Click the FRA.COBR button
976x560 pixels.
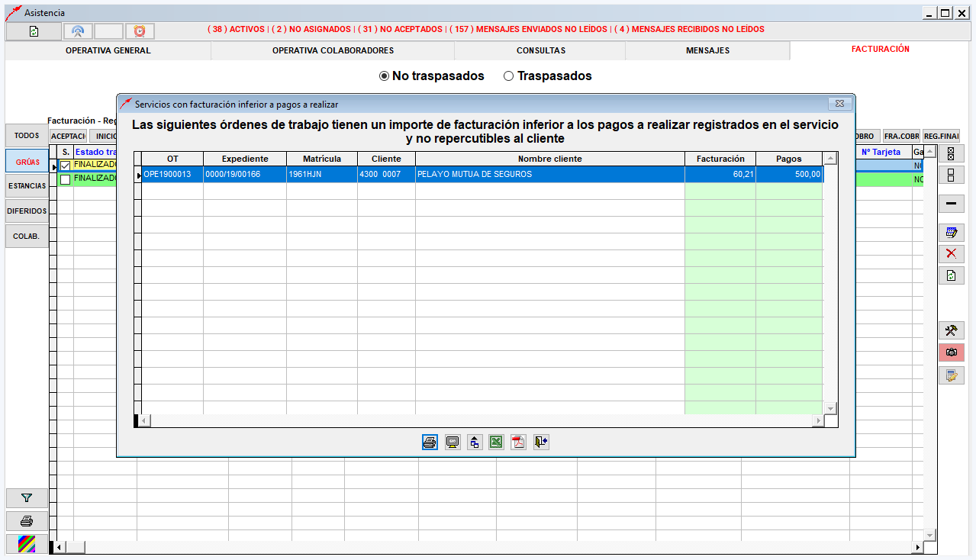pyautogui.click(x=901, y=136)
